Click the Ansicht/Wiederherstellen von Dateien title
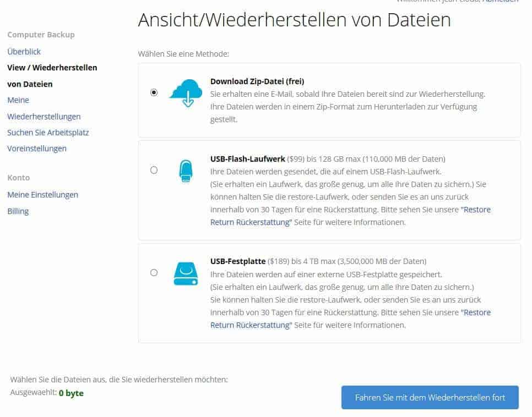532x417 pixels. [x=295, y=20]
